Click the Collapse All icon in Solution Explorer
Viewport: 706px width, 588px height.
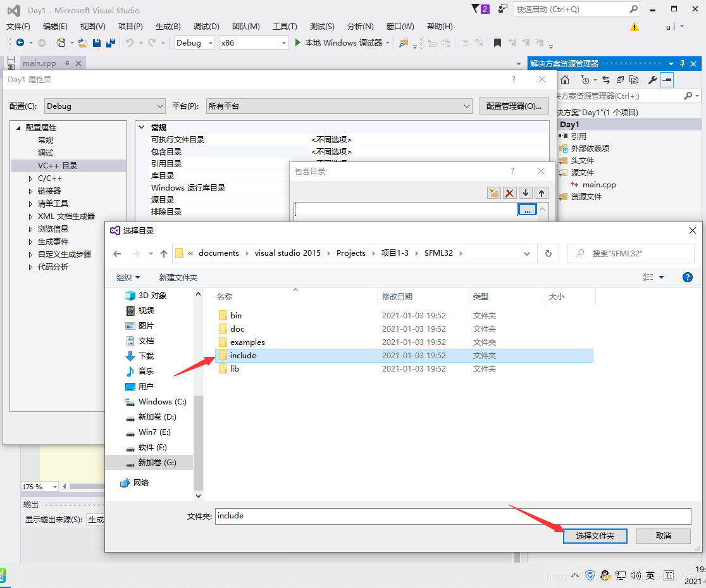[x=620, y=80]
